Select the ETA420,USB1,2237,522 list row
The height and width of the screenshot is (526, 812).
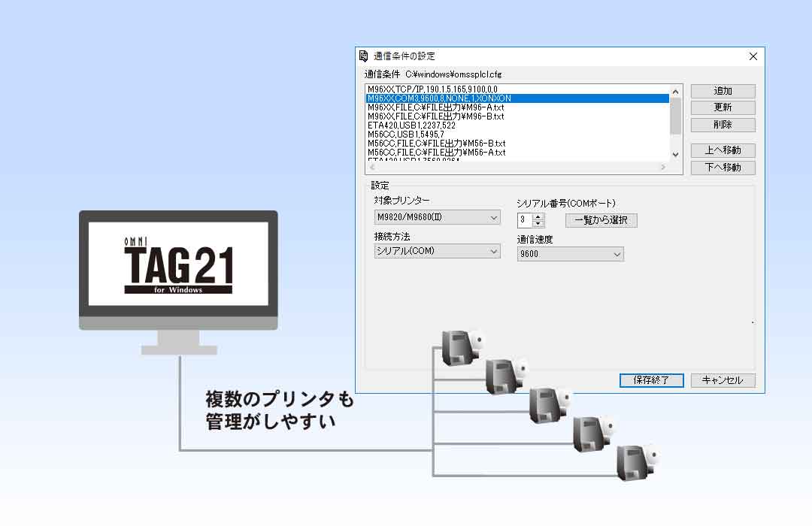click(517, 125)
